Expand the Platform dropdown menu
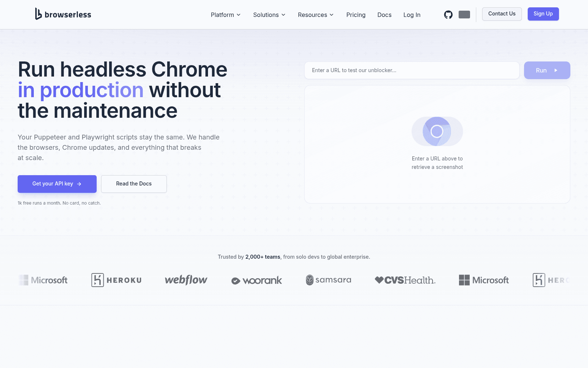The image size is (588, 368). [x=226, y=15]
